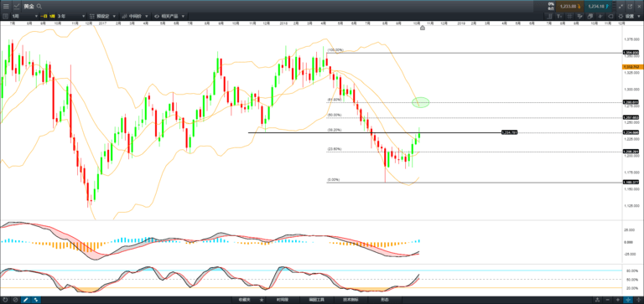Select the text annotation tool
The image size is (644, 304).
559,17
